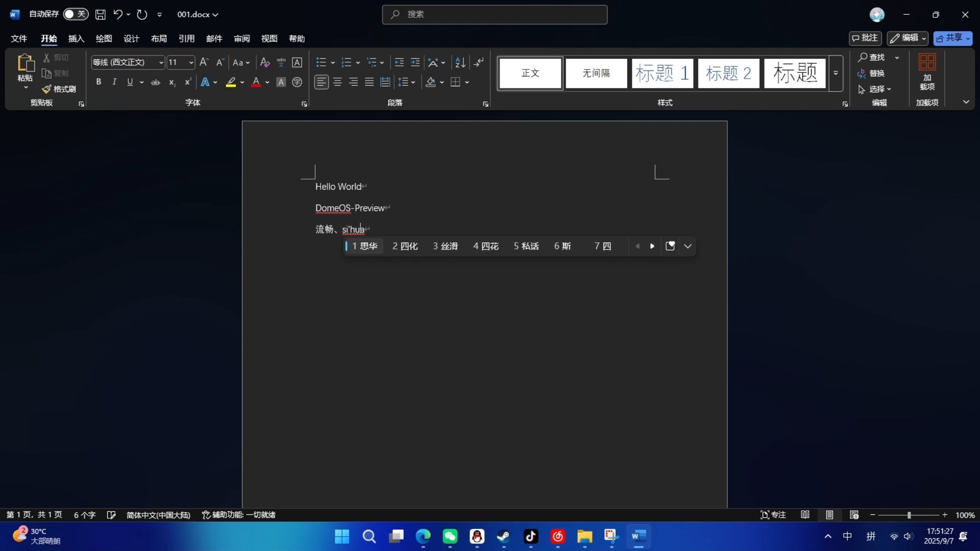This screenshot has width=980, height=551.
Task: Switch to the Insert (插入) tab
Action: 76,38
